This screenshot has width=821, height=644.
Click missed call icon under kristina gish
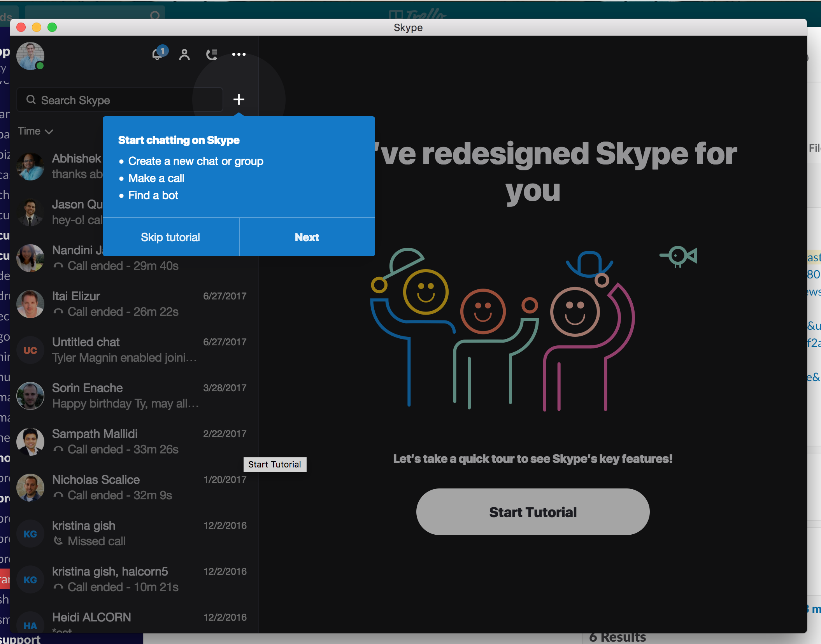(58, 541)
